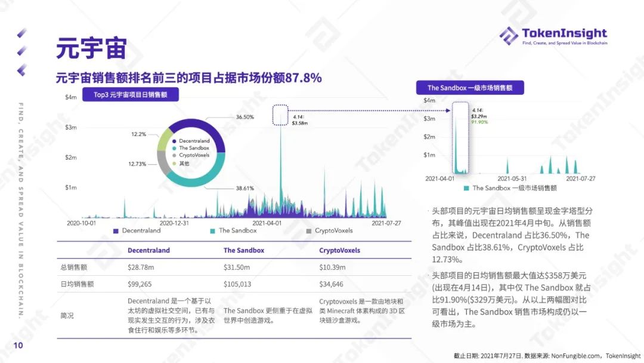Click 'The Sandbox 一级市场销售额' purple header label
The height and width of the screenshot is (363, 644).
(x=470, y=88)
